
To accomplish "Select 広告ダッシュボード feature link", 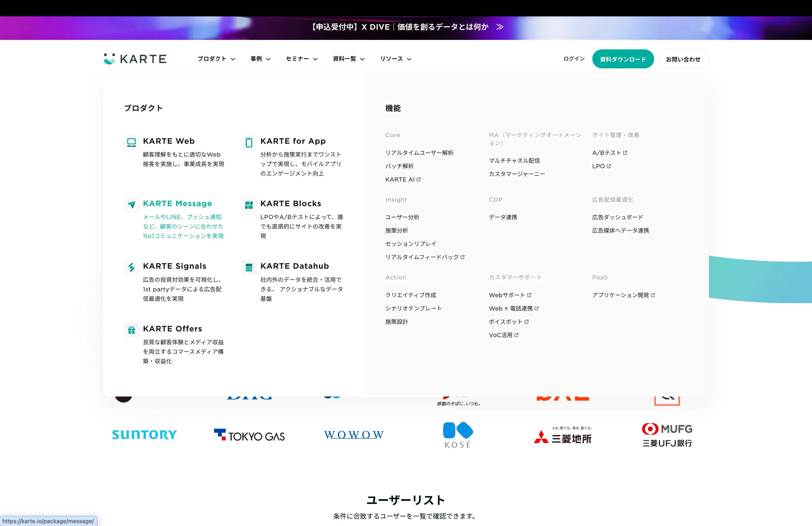I will pos(618,217).
